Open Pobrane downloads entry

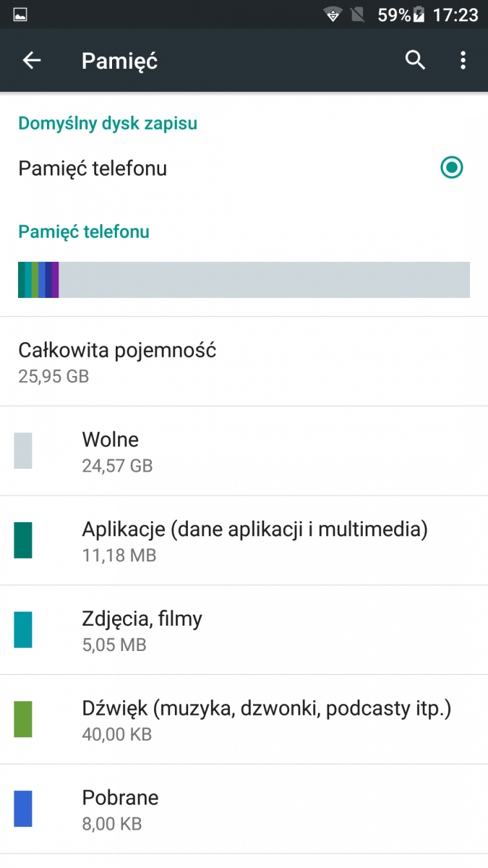click(244, 809)
